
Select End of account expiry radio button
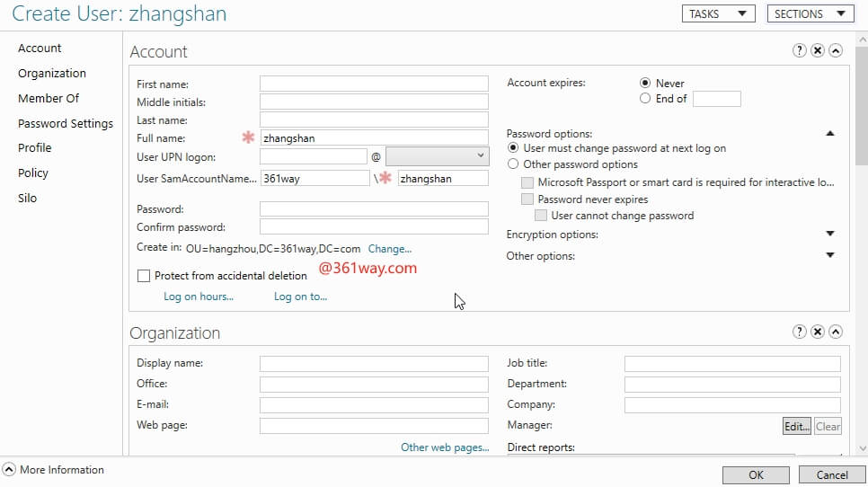click(644, 99)
